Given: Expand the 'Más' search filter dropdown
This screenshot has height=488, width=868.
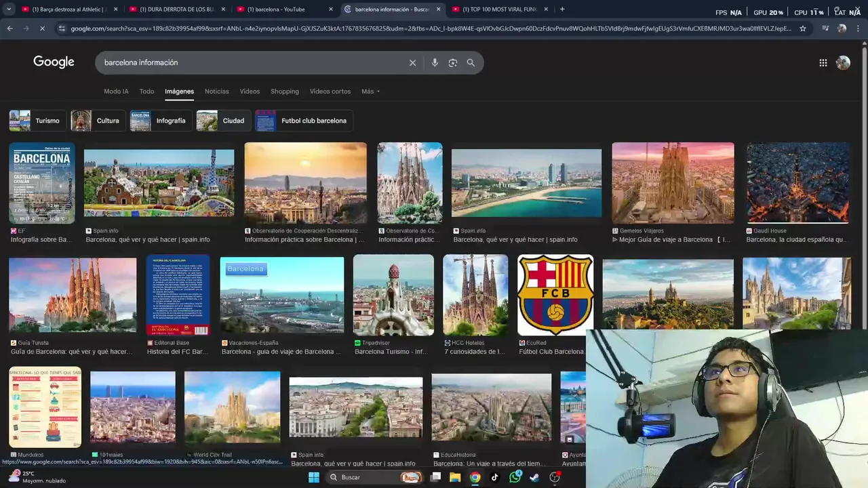Looking at the screenshot, I should tap(370, 91).
